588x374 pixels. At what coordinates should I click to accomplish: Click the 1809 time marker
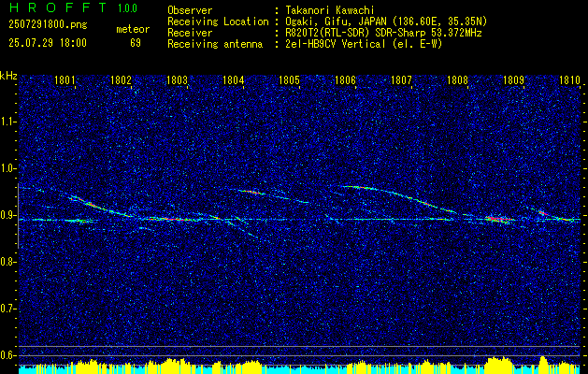click(x=513, y=79)
